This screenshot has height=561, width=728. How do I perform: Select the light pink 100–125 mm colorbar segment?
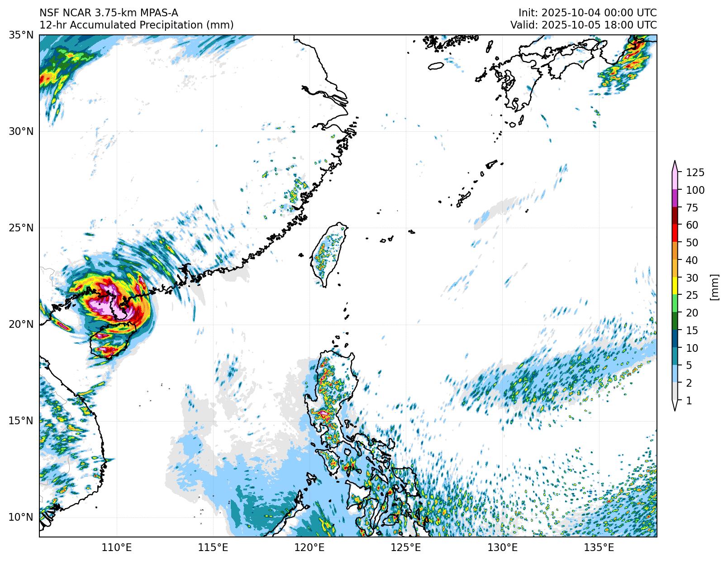(675, 181)
